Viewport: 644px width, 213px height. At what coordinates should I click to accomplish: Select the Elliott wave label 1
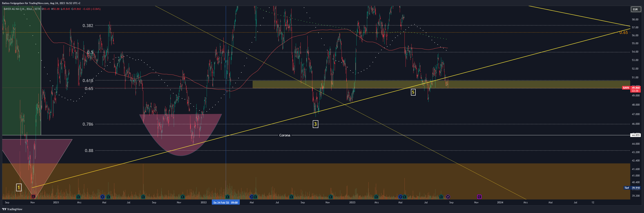point(19,187)
